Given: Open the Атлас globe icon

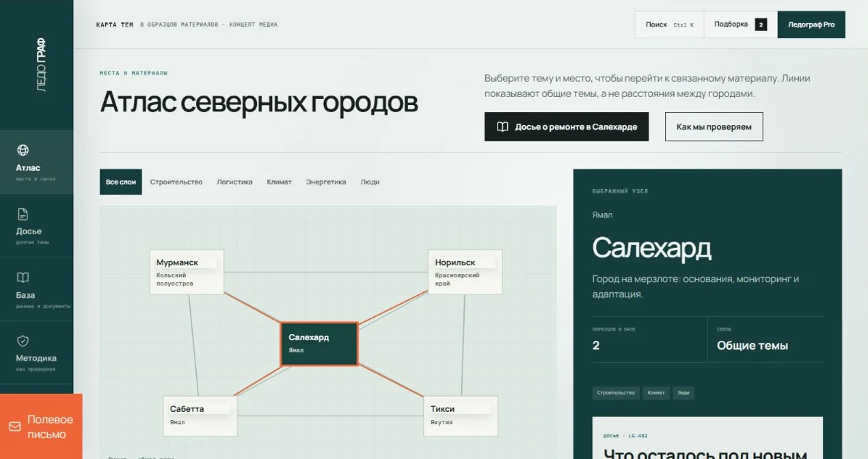Looking at the screenshot, I should point(23,150).
